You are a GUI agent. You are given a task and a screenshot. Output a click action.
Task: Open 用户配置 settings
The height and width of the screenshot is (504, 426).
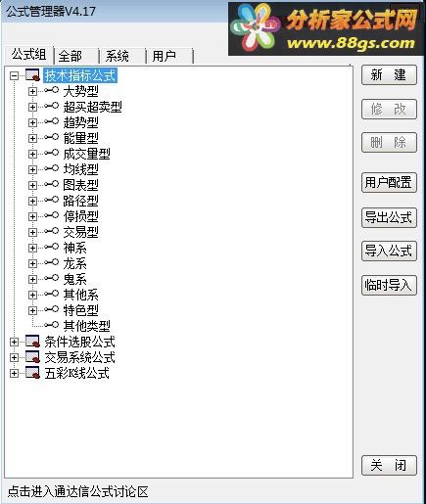pos(389,183)
